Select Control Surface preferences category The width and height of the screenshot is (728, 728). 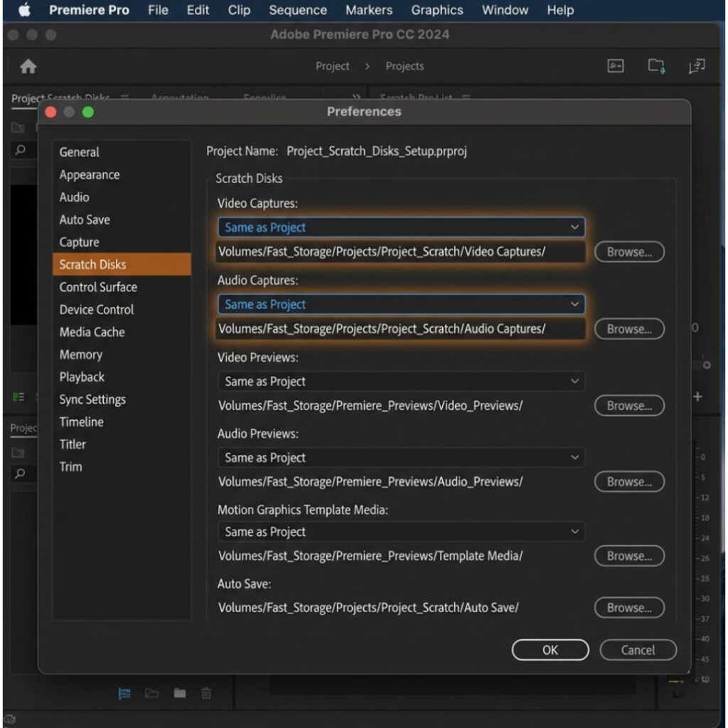pyautogui.click(x=122, y=287)
